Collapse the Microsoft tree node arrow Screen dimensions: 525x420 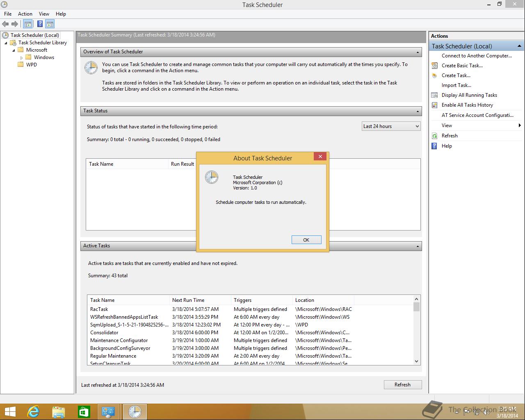coord(14,50)
